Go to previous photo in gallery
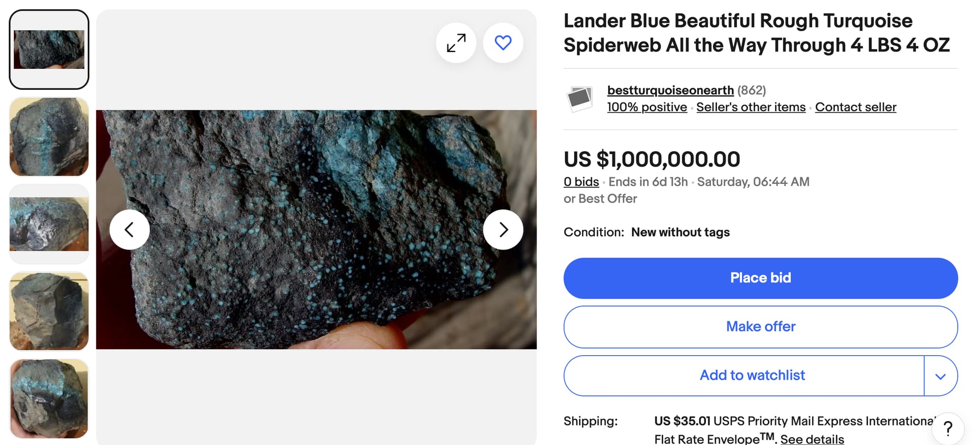The image size is (980, 445). point(130,230)
